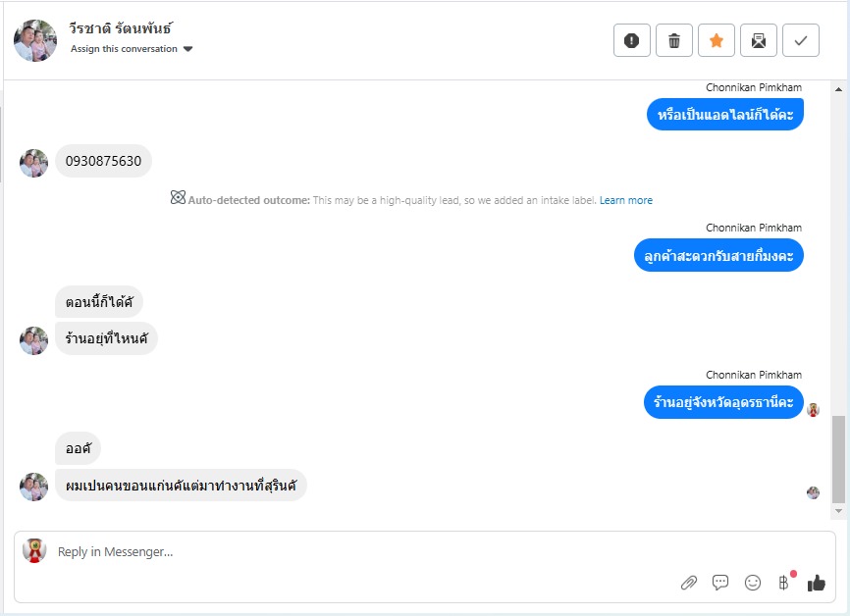Mark conversation done with checkmark

(801, 40)
